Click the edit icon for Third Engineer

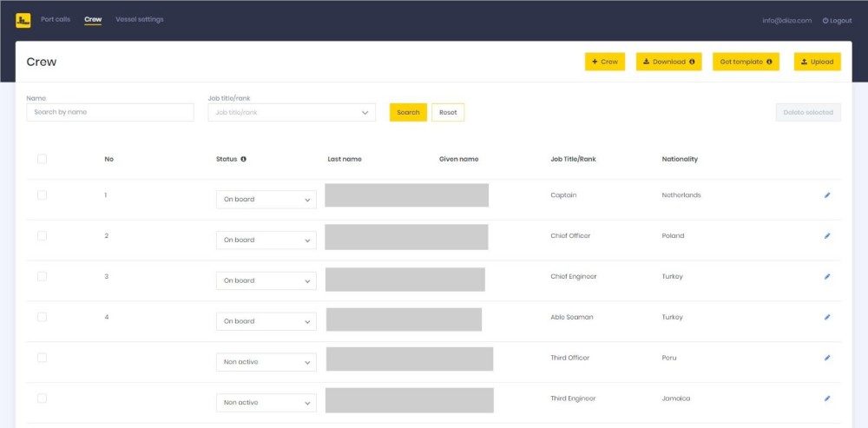(x=826, y=398)
